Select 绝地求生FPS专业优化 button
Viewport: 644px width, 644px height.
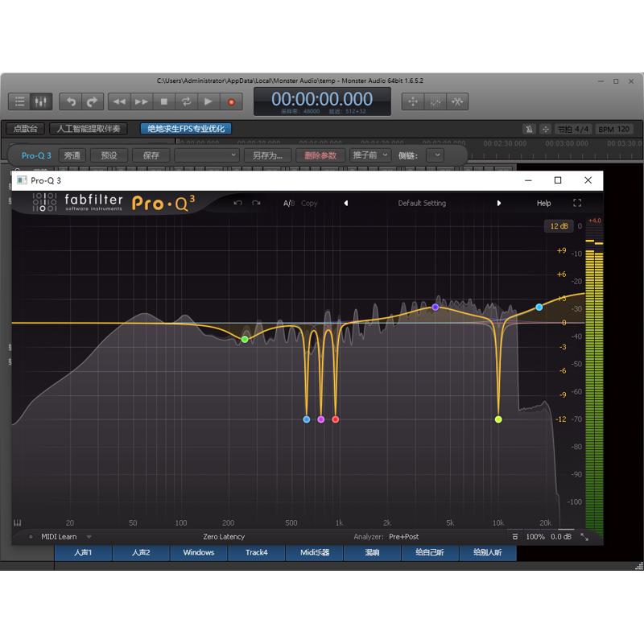pyautogui.click(x=186, y=129)
